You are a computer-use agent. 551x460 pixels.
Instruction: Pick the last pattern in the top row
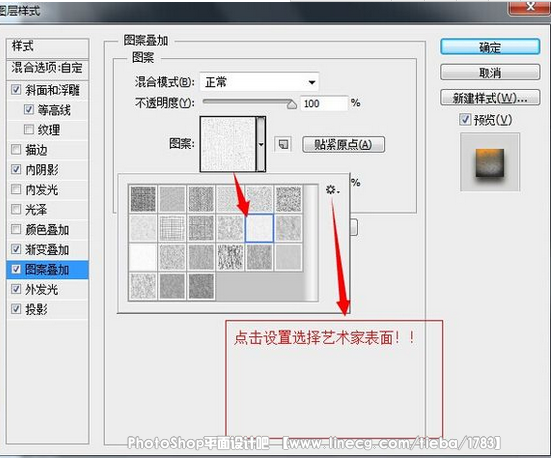click(x=289, y=199)
